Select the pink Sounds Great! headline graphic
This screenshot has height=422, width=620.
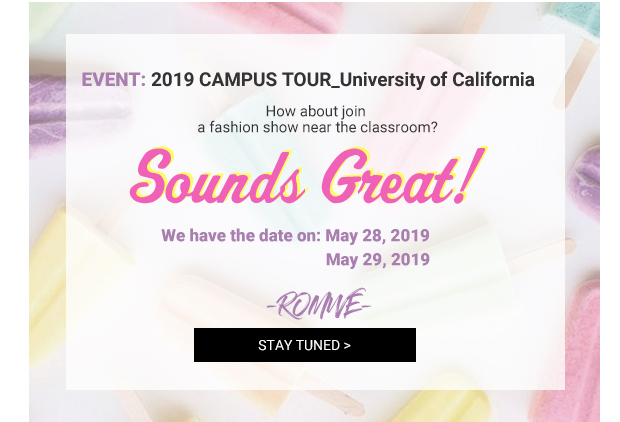coord(308,175)
